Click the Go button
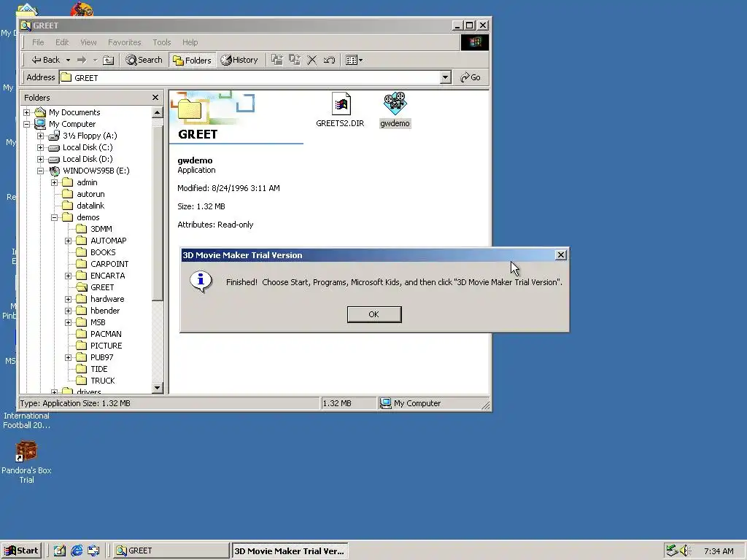This screenshot has height=560, width=747. point(471,77)
